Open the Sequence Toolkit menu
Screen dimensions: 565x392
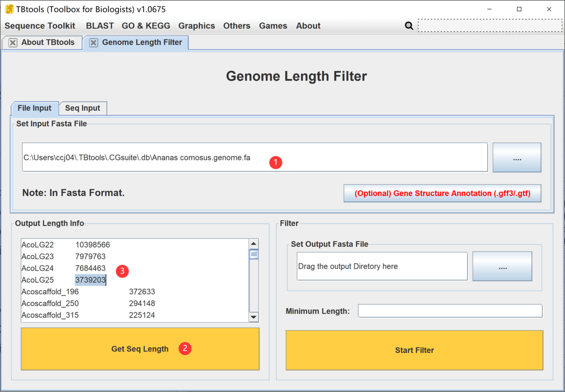40,26
